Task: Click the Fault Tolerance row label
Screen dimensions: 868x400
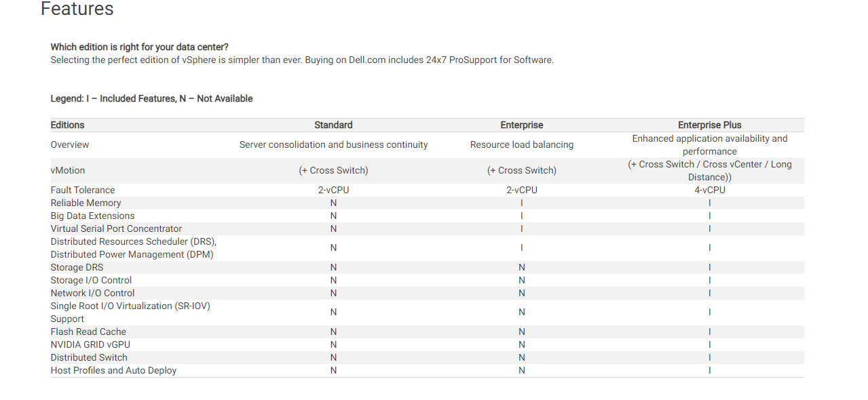Action: point(83,190)
